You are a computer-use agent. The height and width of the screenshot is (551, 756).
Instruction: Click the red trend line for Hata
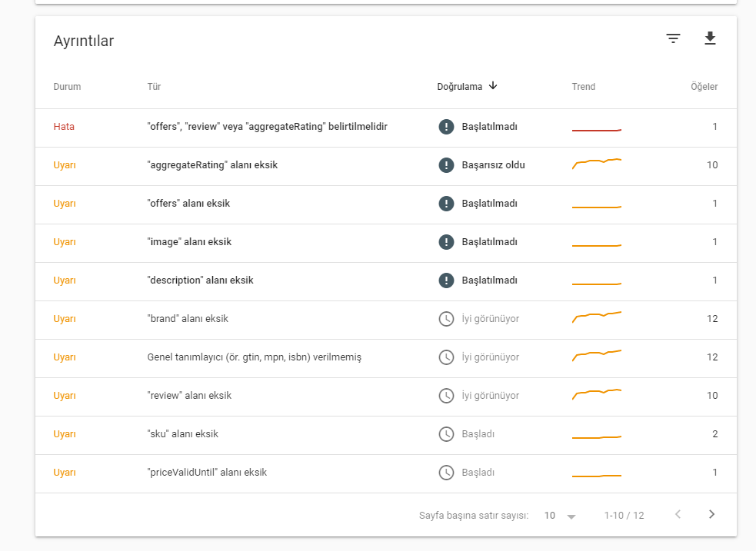[596, 130]
